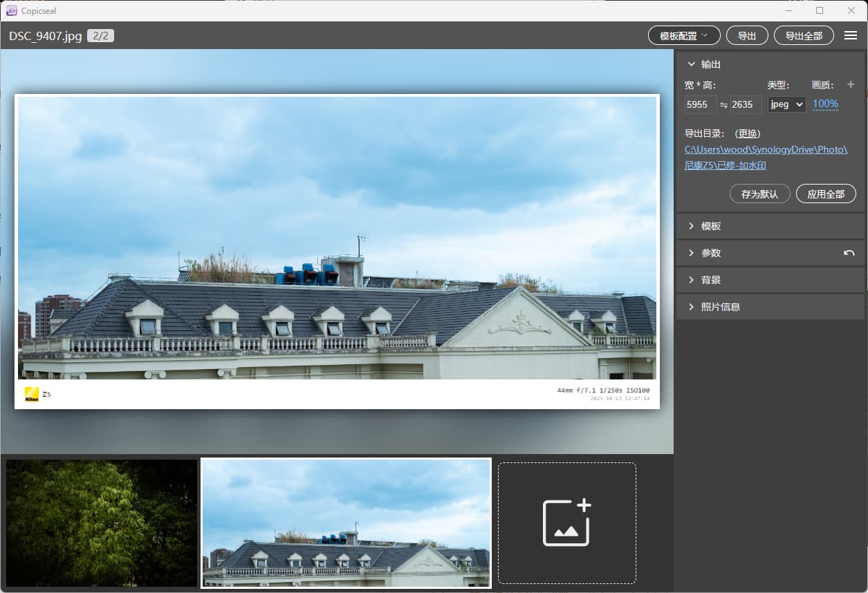
Task: Click 更换 to change export directory
Action: point(747,133)
